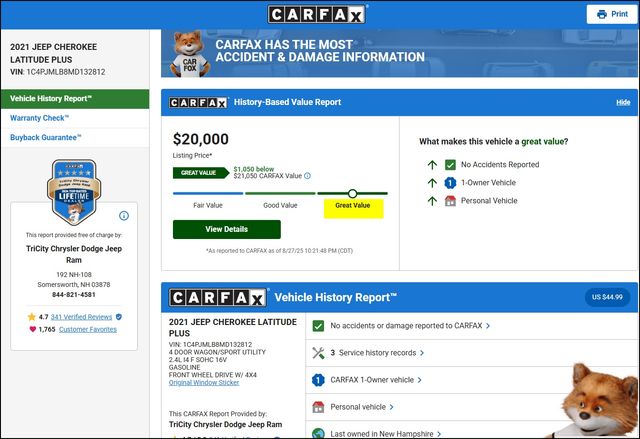Click the up arrow beside 1-Owner Vehicle
640x439 pixels.
tap(432, 183)
